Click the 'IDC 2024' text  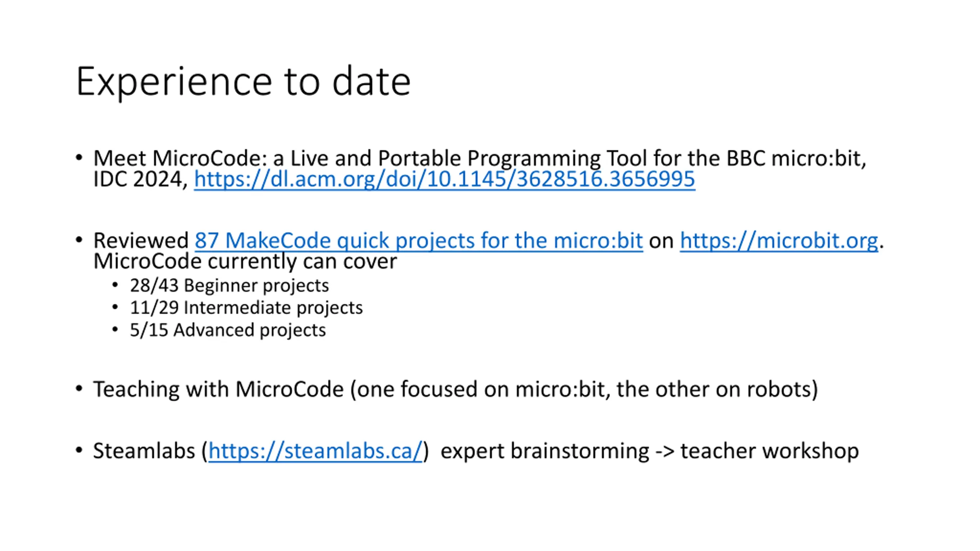click(138, 179)
